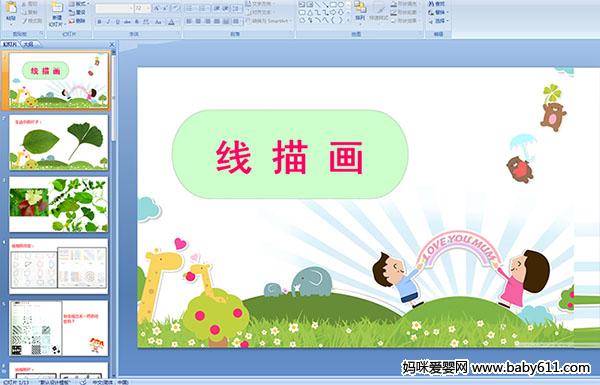
Task: Select the second slide thumbnail with green leaves
Action: click(59, 143)
